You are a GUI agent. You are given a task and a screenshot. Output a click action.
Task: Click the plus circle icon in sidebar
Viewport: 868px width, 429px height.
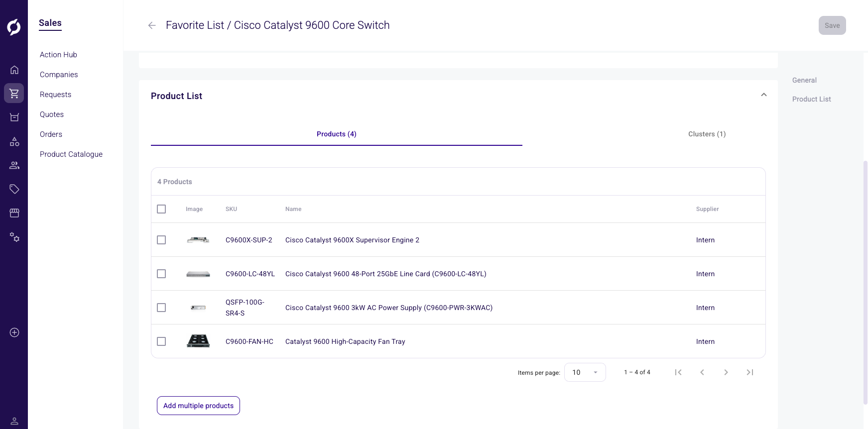(14, 332)
